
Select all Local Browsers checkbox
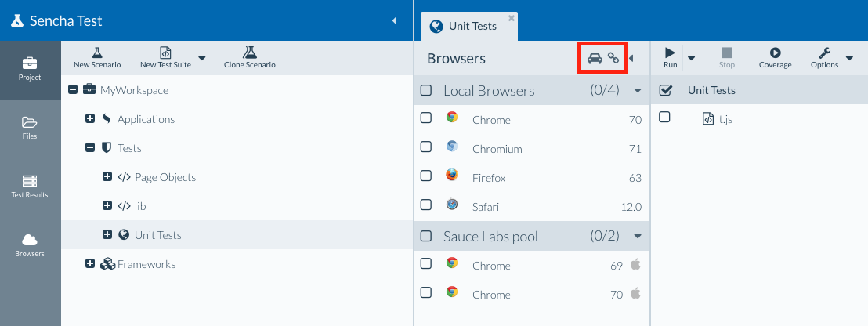[426, 90]
